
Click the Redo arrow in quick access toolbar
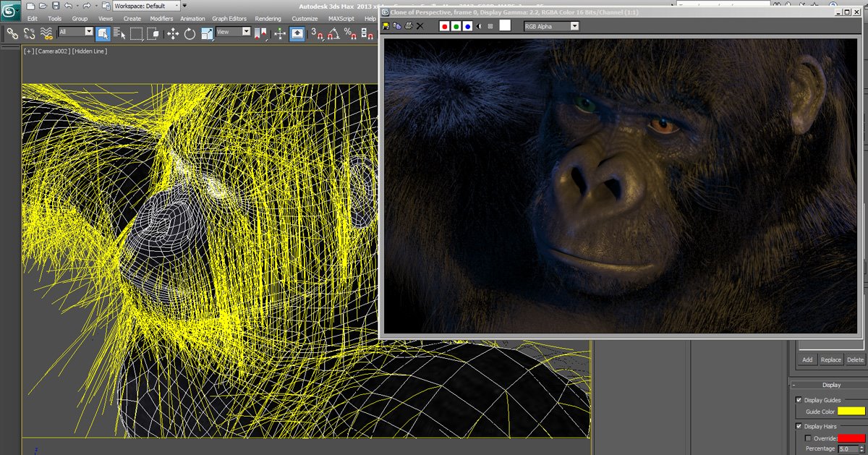tap(87, 6)
